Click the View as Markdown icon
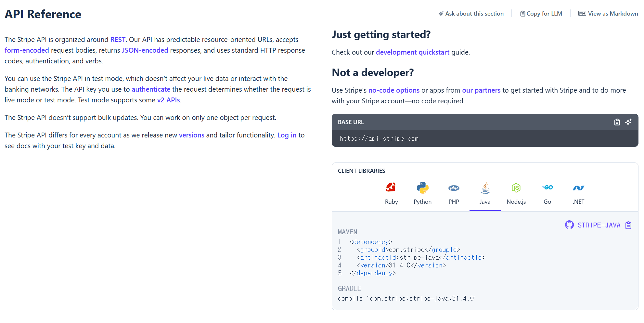644x323 pixels. [582, 13]
